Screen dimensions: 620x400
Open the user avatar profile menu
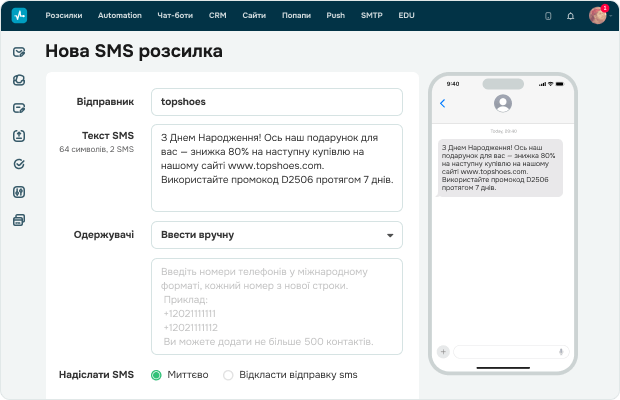(598, 16)
